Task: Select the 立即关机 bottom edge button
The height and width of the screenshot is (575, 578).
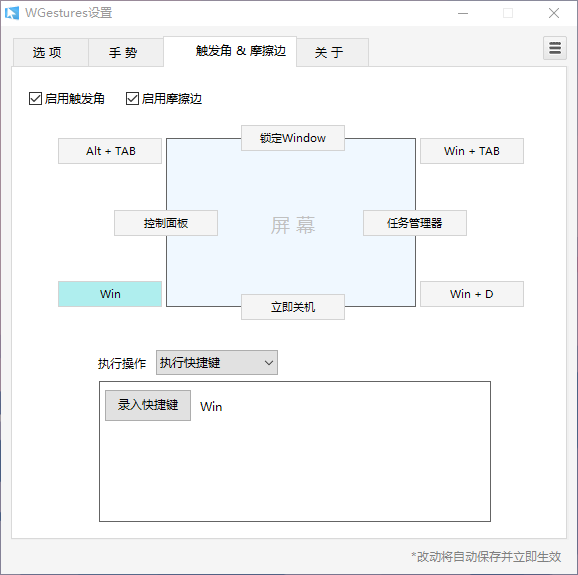Action: 293,307
